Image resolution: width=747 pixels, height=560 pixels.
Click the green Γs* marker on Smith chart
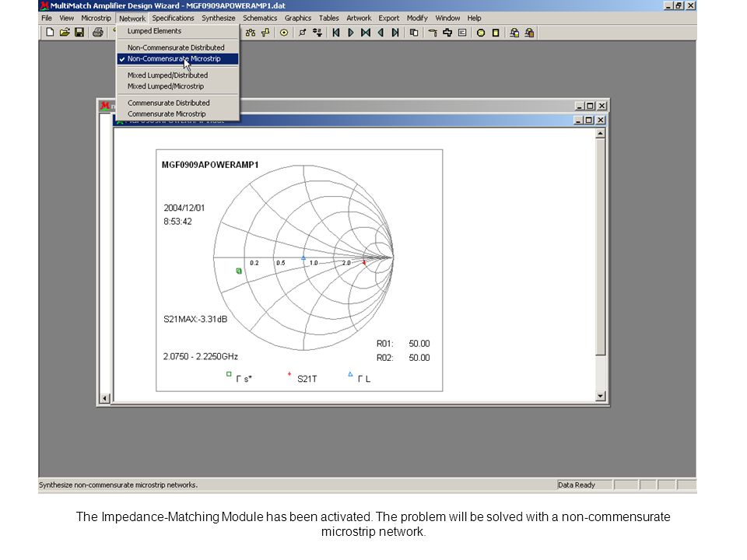pyautogui.click(x=239, y=271)
